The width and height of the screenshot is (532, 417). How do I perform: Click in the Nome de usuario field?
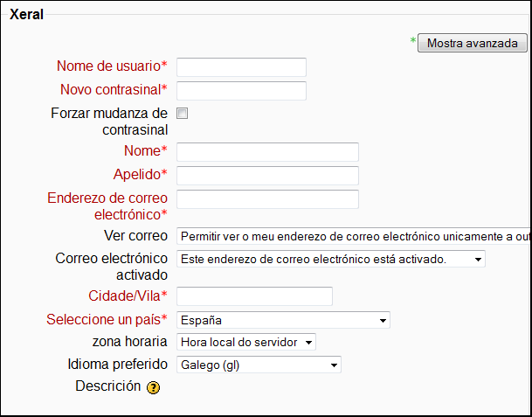click(241, 67)
